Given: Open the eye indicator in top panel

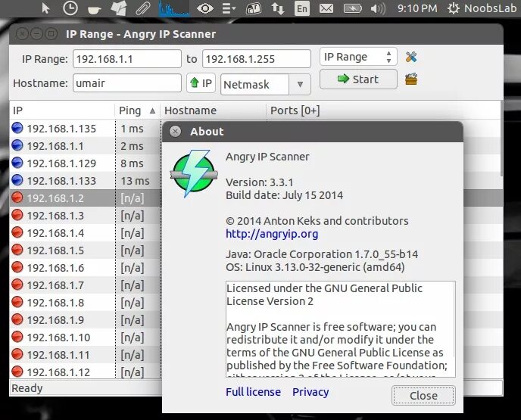Looking at the screenshot, I should (x=205, y=8).
